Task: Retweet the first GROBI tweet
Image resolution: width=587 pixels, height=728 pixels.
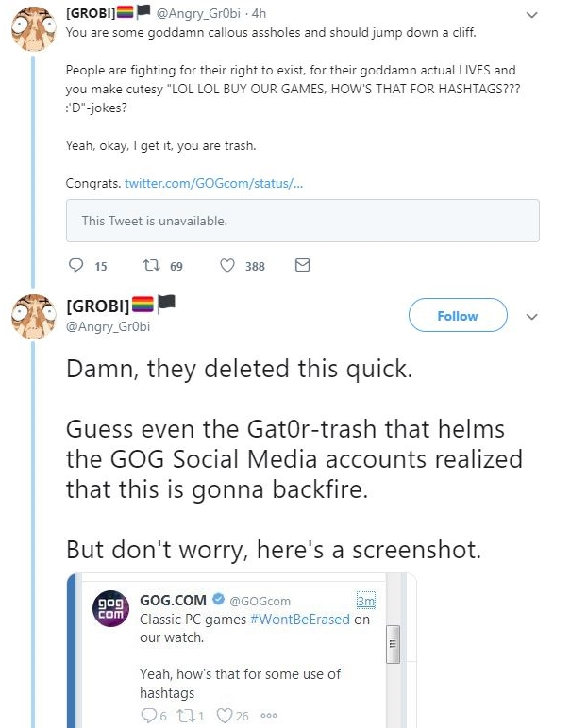Action: pyautogui.click(x=151, y=266)
